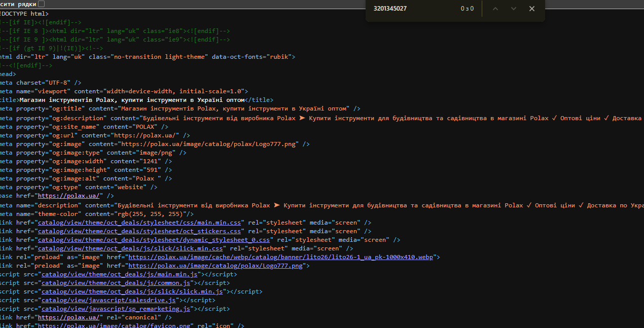Click the ie8 conditional comment line
The height and width of the screenshot is (328, 644).
click(x=115, y=31)
